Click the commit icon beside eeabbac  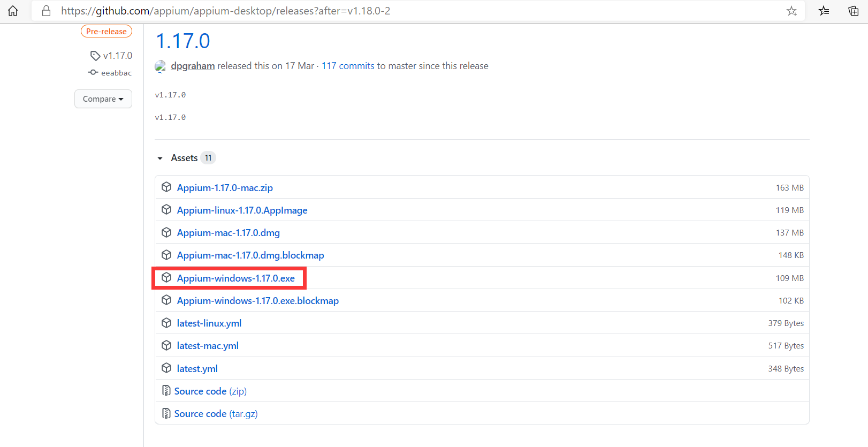point(93,72)
